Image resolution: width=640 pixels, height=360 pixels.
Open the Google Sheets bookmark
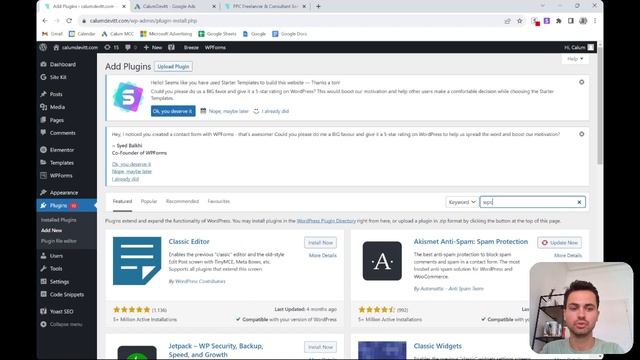[x=217, y=34]
